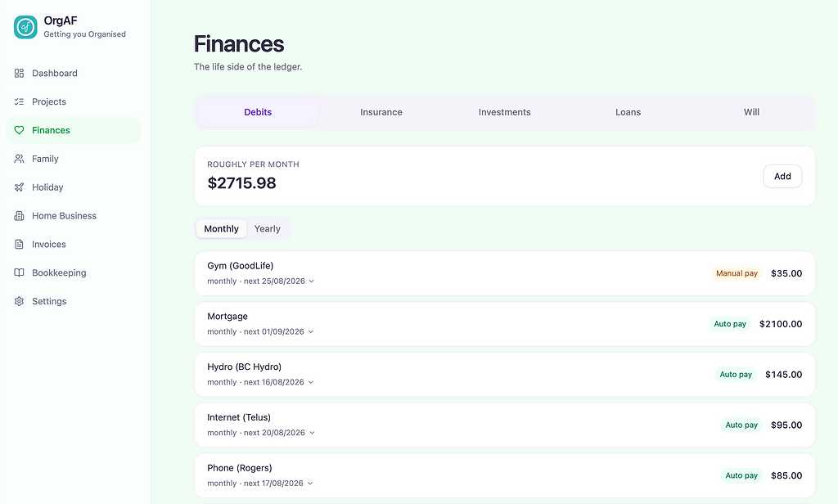Click the $2715.98 monthly total
Viewport: 838px width, 504px height.
click(x=241, y=183)
